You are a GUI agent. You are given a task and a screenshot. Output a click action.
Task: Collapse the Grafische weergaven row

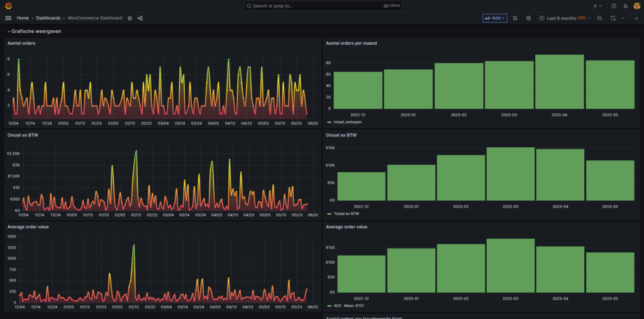[35, 31]
